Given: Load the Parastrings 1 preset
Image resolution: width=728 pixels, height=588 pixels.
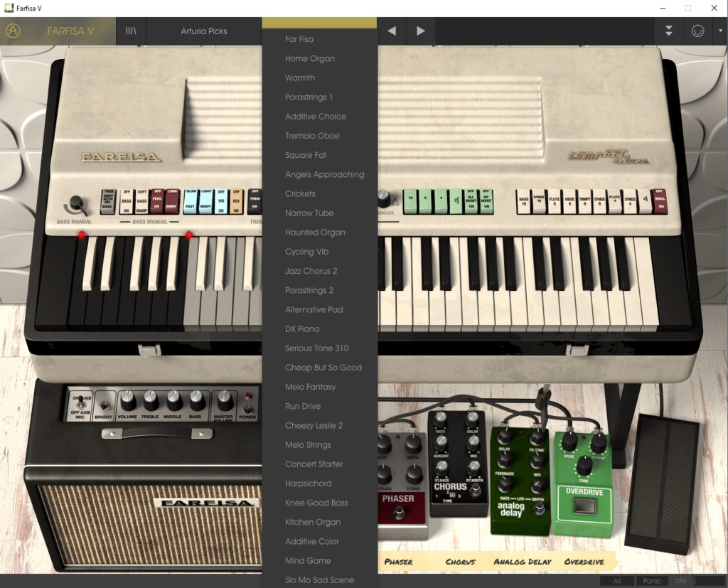Looking at the screenshot, I should (319, 97).
